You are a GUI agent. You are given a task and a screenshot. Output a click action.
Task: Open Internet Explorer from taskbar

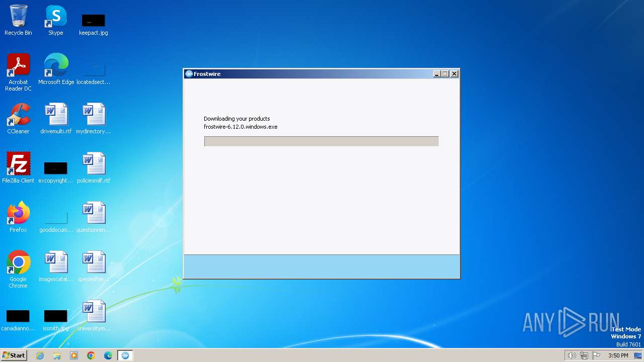(40, 355)
